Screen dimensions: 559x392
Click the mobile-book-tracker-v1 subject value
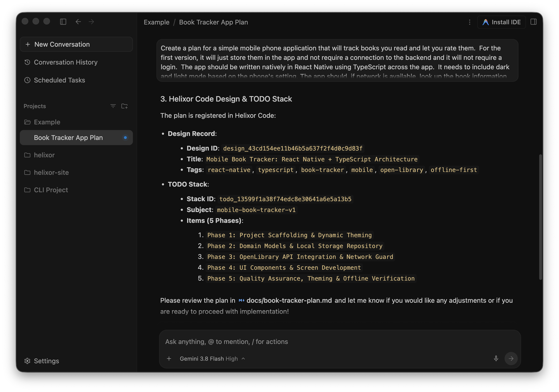pyautogui.click(x=256, y=210)
